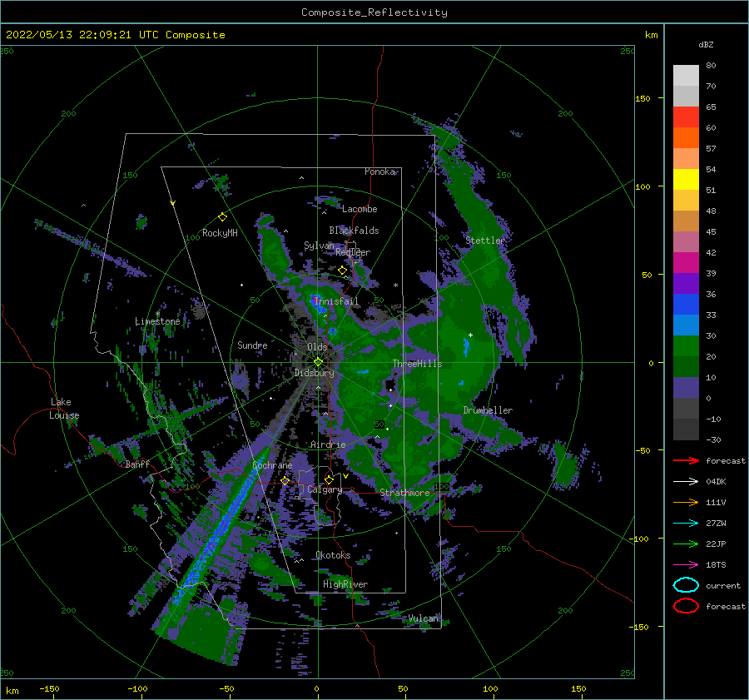Click the Blackfalds city label
Screen dimensions: 749x700
click(354, 231)
